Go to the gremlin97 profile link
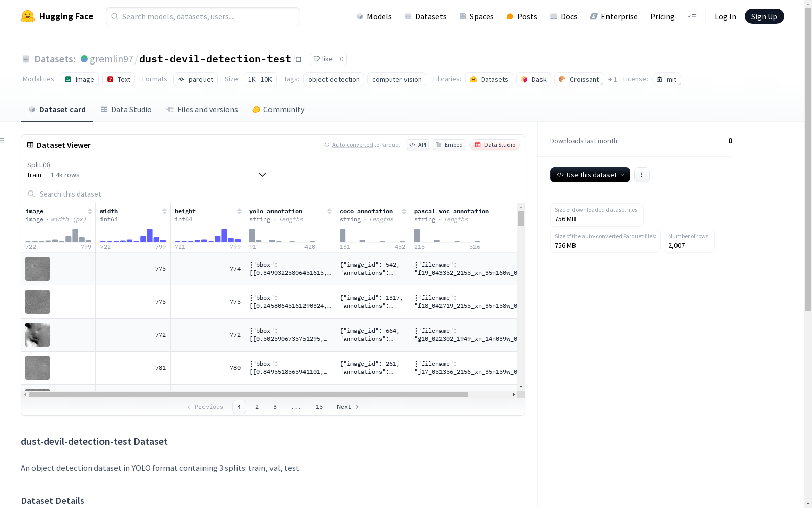Screen dimensions: 812x508 111,59
